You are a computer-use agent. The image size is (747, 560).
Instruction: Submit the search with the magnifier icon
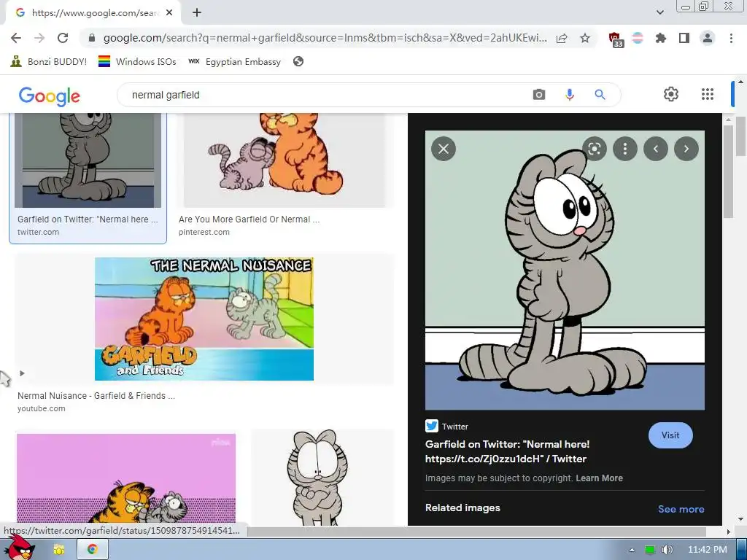600,94
